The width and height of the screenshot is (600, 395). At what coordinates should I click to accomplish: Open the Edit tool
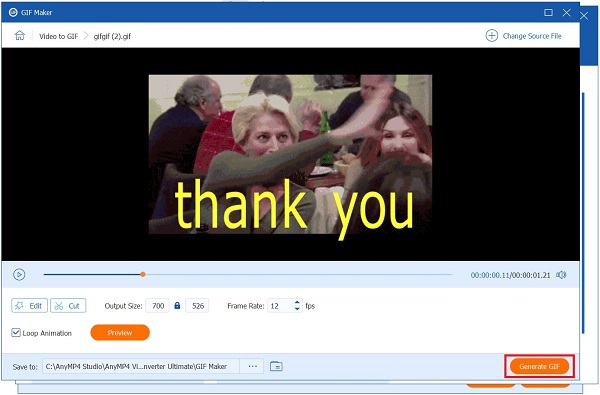click(x=29, y=306)
